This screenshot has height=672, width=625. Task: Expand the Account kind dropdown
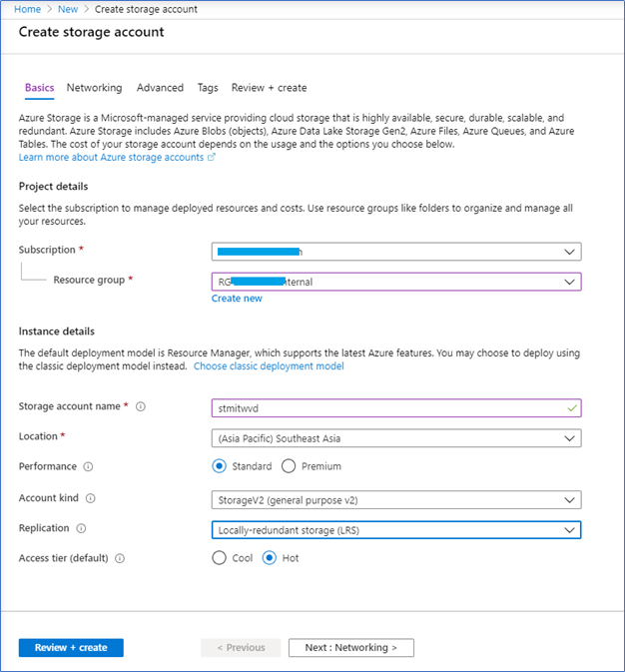point(396,500)
